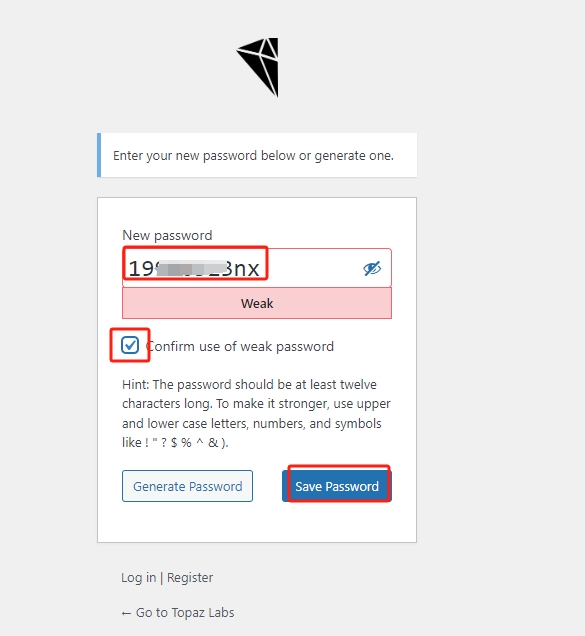Click empty form area below the Save Password button
Screen dimensions: 585x636
coord(257,522)
